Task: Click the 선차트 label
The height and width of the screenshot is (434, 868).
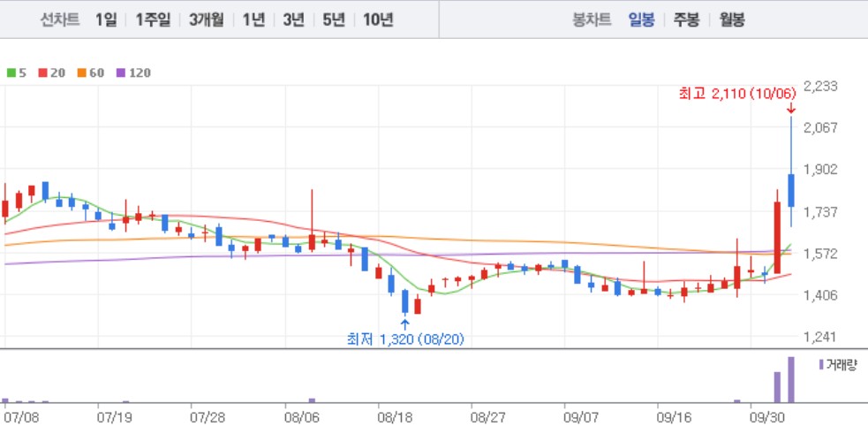Action: tap(60, 20)
